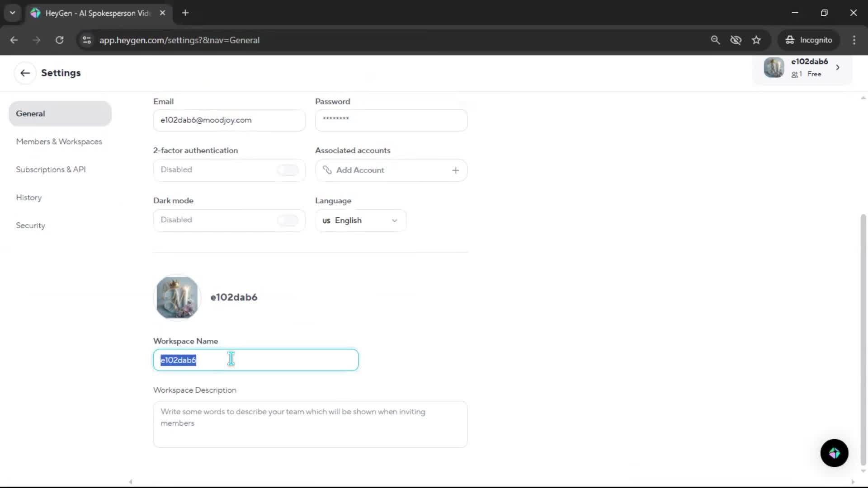Open the Security settings section
868x488 pixels.
[30, 225]
